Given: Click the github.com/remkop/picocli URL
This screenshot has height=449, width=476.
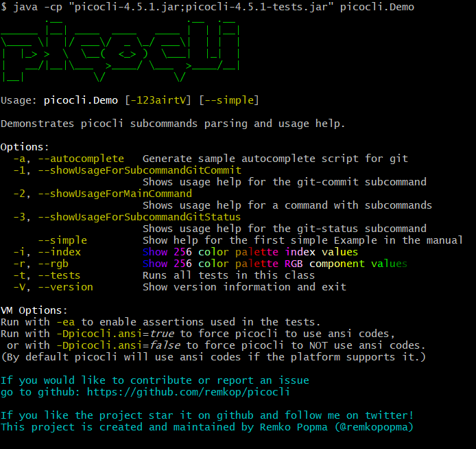Looking at the screenshot, I should click(x=188, y=392).
